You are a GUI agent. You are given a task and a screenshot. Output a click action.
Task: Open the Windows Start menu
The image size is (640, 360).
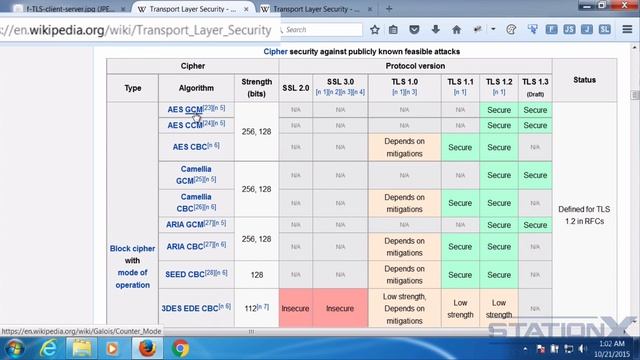(x=15, y=349)
